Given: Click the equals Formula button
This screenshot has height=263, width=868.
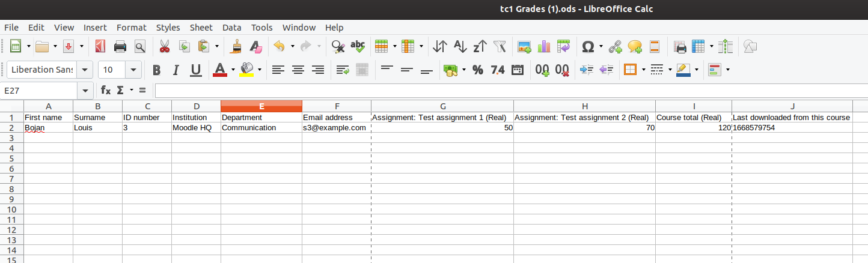Looking at the screenshot, I should (142, 90).
